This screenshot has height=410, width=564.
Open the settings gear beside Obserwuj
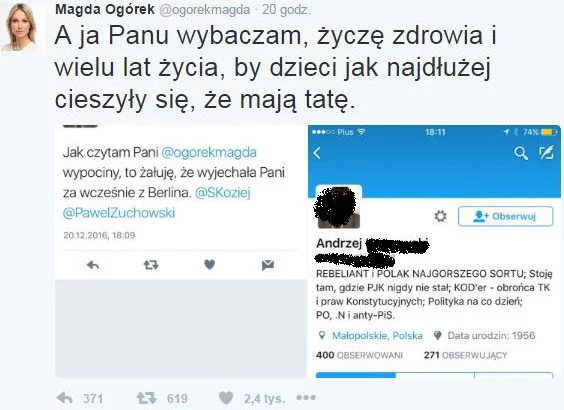440,216
